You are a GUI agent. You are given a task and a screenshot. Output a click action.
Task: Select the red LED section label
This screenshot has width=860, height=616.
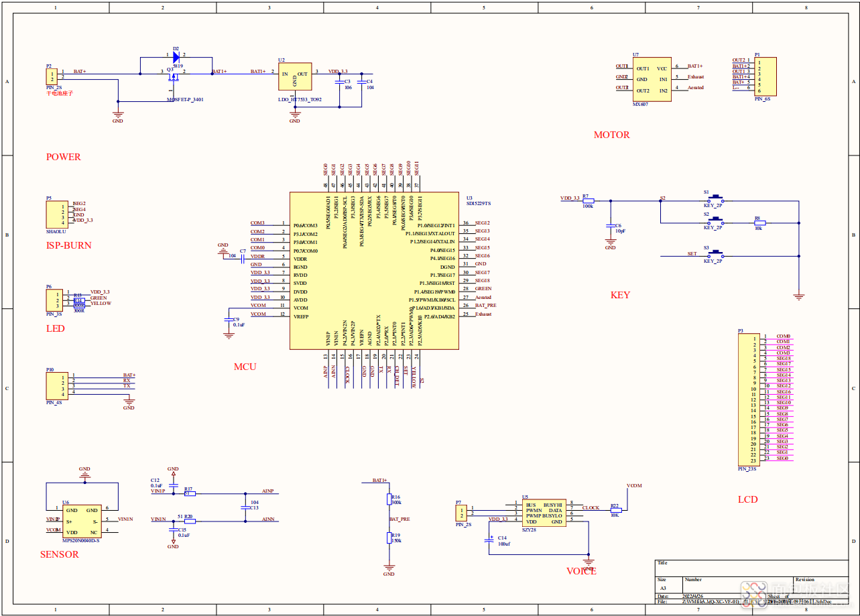(55, 328)
